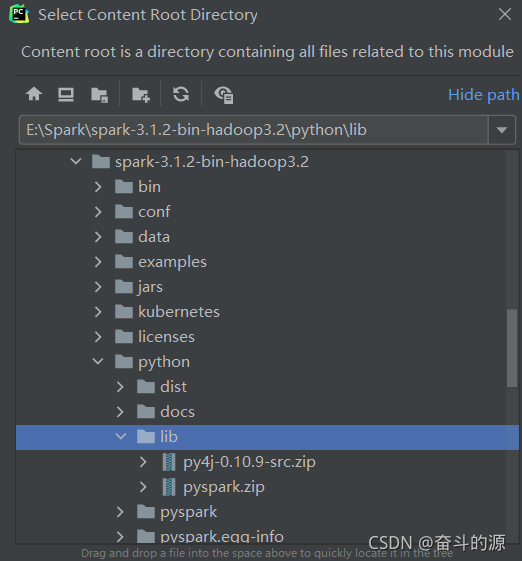Image resolution: width=522 pixels, height=561 pixels.
Task: Expand the docs folder under python
Action: click(120, 412)
